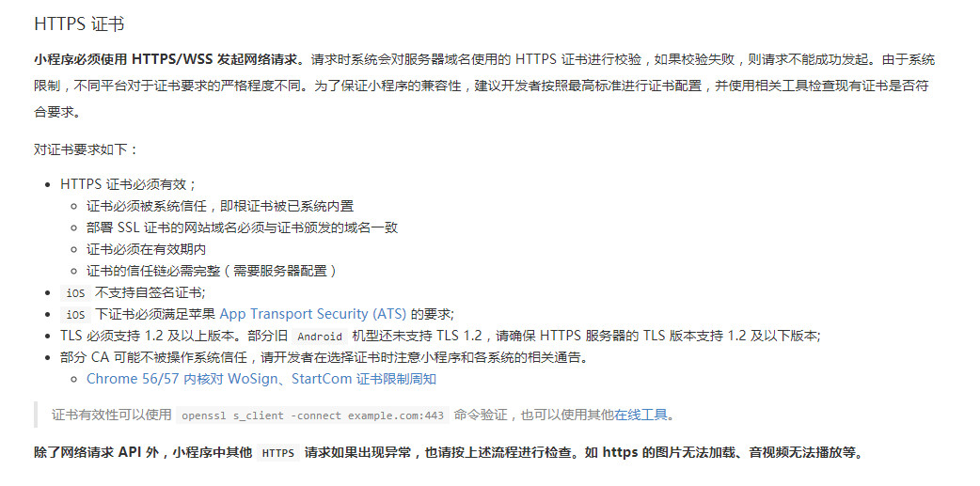
Task: Click the first iOS inline code tag
Action: (x=75, y=293)
